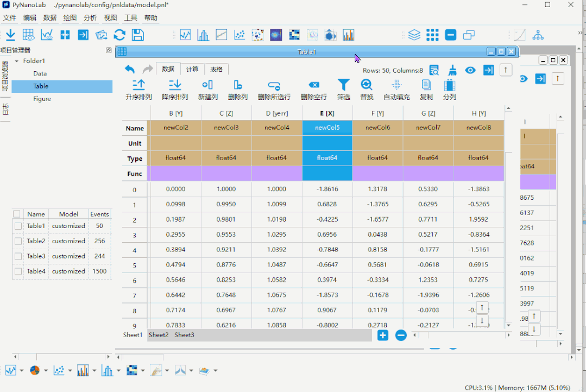Click the refresh arrows icon in toolbar
586x392 pixels.
coord(119,35)
